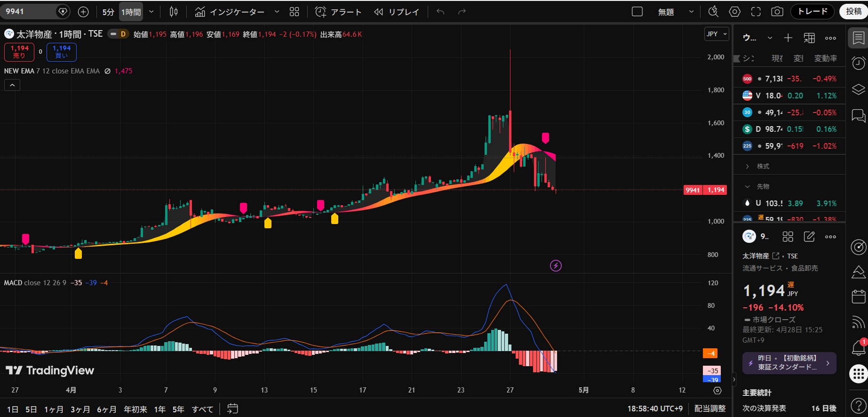Open the alerts clock icon in right sidebar
This screenshot has height=417, width=868.
[x=858, y=63]
